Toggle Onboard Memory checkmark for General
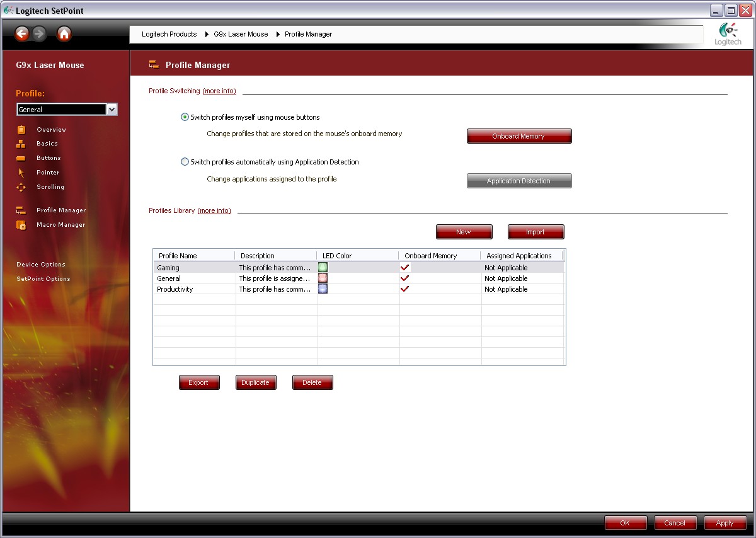 coord(405,278)
